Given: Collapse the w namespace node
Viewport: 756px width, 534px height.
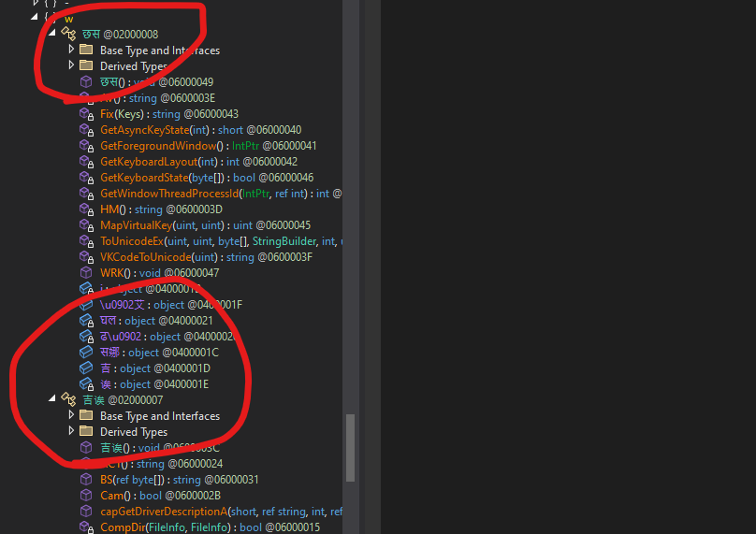Looking at the screenshot, I should click(x=35, y=18).
